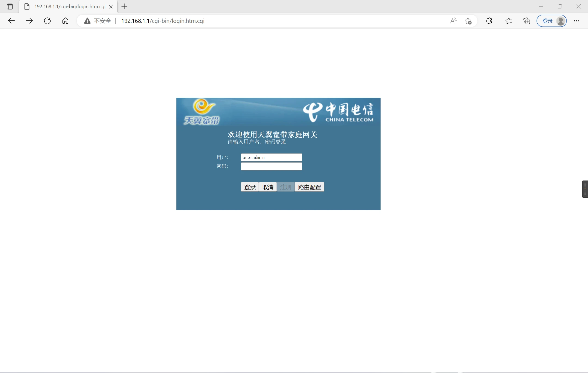Open the collections icon

click(x=527, y=21)
